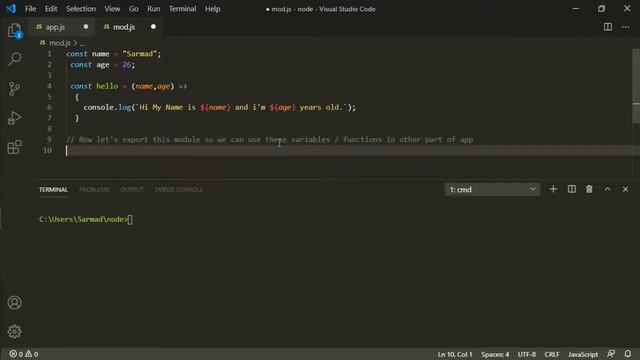
Task: Change indentation via Spaces: 4
Action: 495,354
